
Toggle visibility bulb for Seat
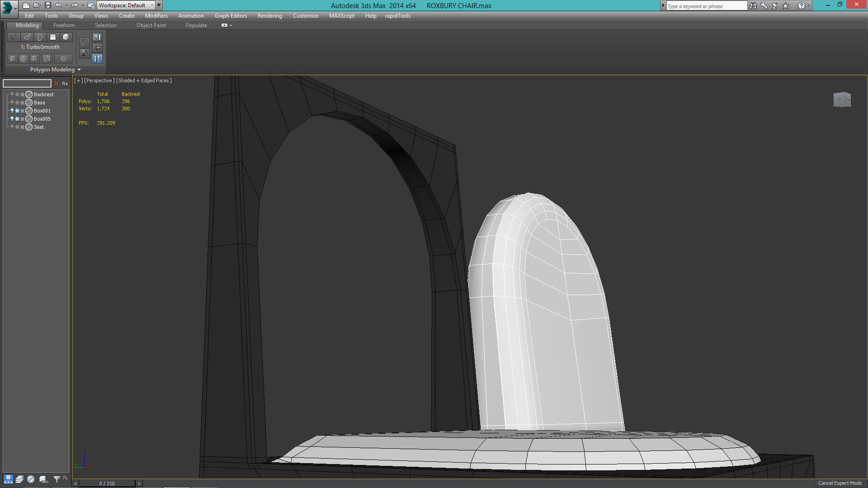(12, 127)
